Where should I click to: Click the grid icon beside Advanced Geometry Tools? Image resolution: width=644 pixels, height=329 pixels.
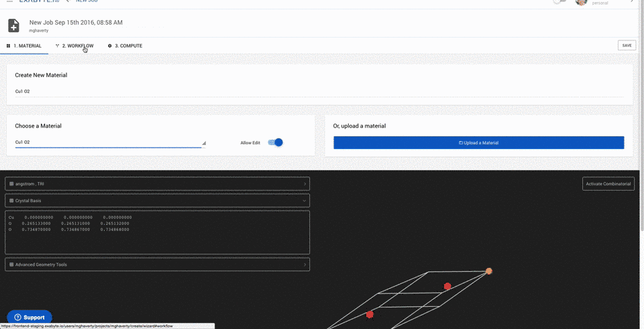pos(11,265)
